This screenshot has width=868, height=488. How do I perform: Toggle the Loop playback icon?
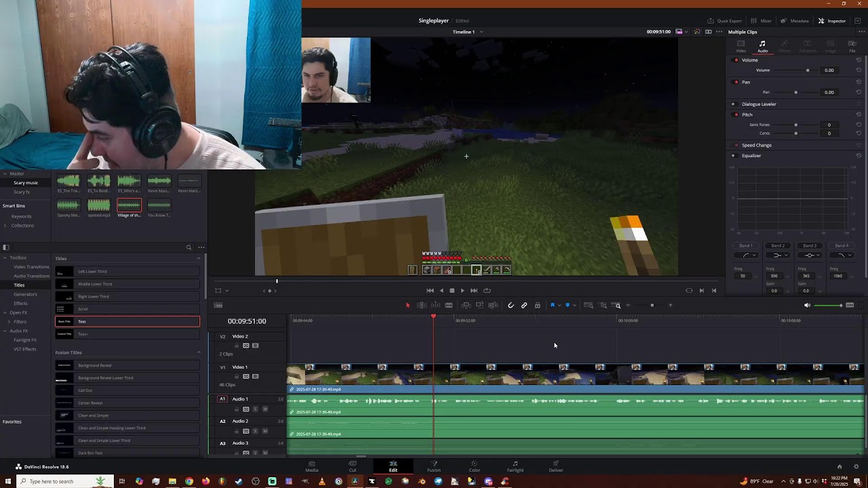487,291
